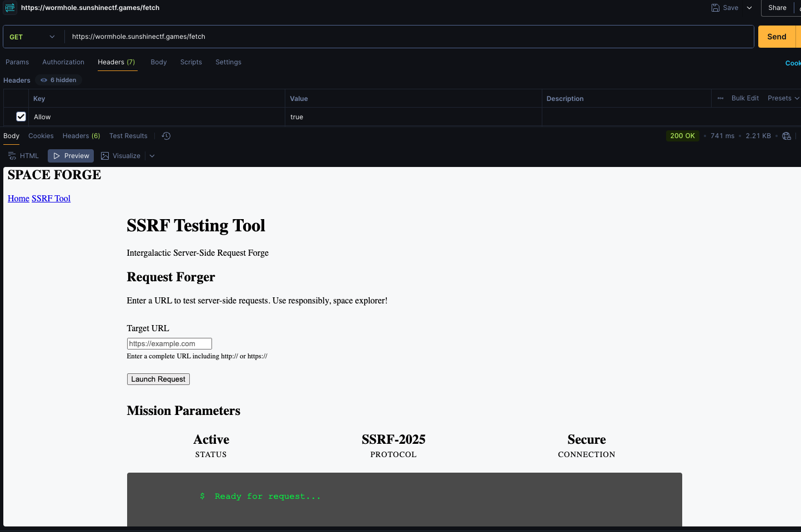Show the 6 hidden headers
801x532 pixels.
point(58,80)
